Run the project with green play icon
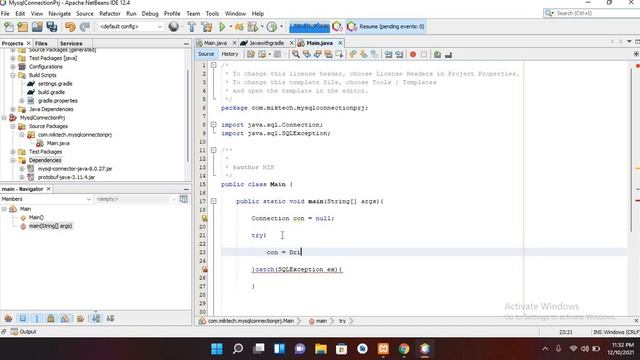This screenshot has width=640, height=360. 222,27
